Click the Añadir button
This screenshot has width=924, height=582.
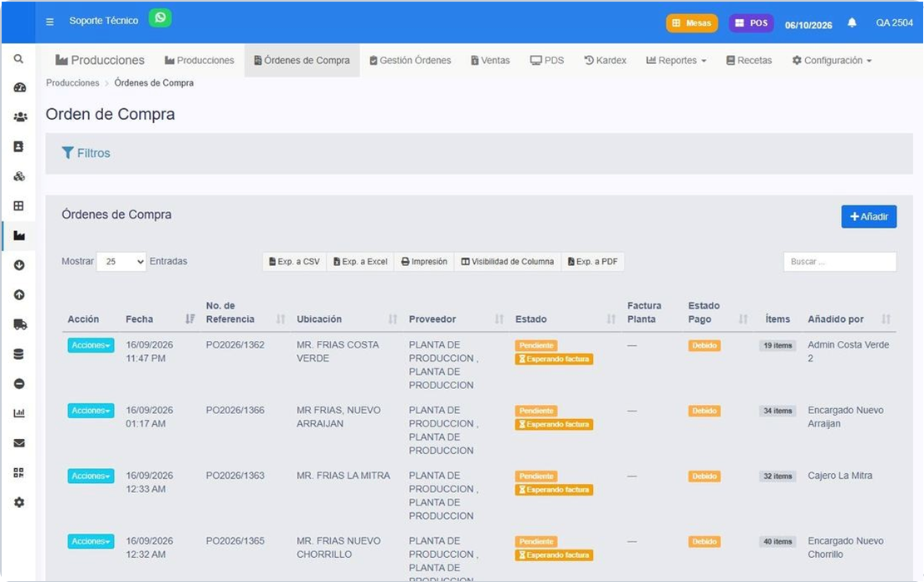click(x=868, y=216)
